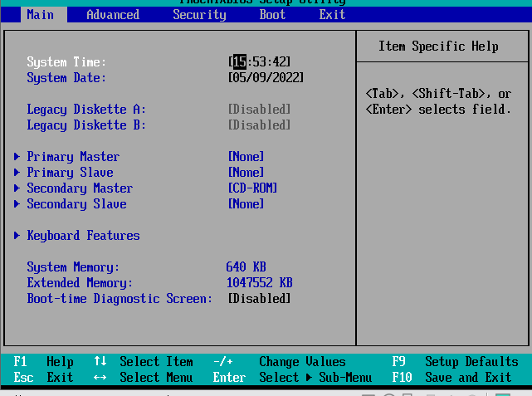Viewport: 532px width, 396px height.
Task: Open the Advanced menu tab
Action: pos(113,15)
